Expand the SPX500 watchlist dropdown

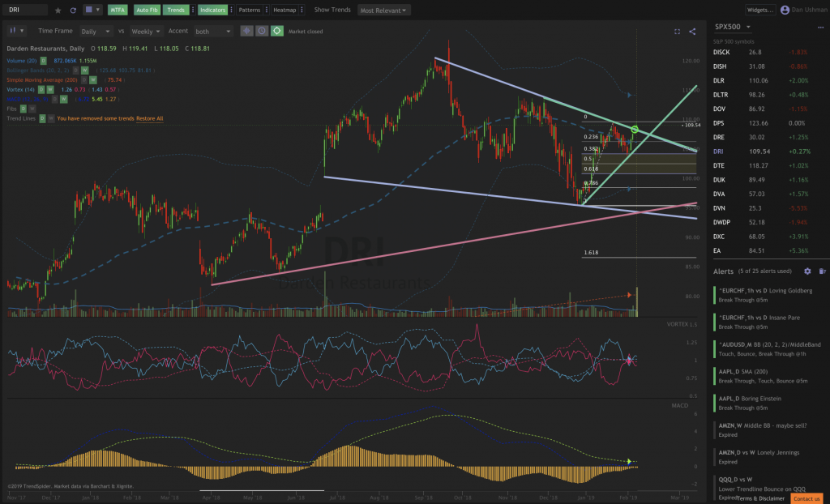(x=733, y=27)
